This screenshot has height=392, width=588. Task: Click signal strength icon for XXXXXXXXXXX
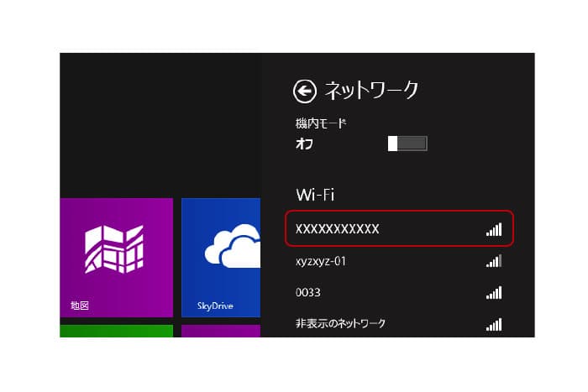(494, 229)
